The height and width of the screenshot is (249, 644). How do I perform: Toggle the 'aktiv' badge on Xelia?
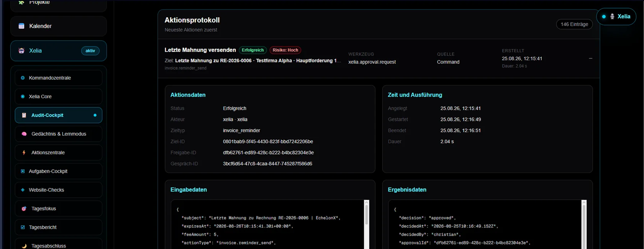[90, 51]
